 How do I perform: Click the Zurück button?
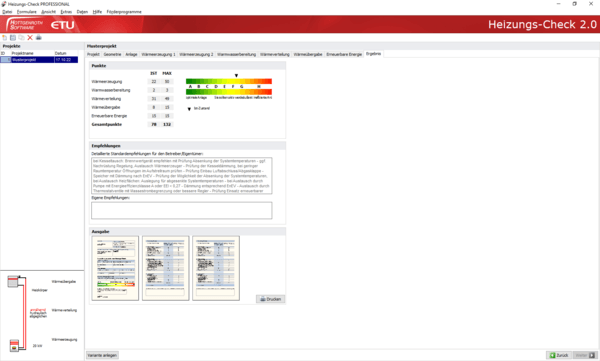pos(559,355)
